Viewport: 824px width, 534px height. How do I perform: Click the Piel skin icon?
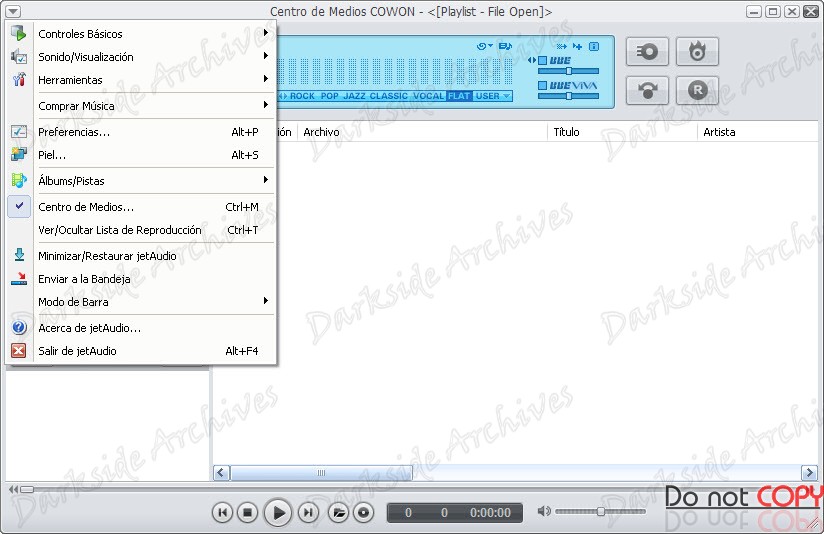tap(19, 154)
